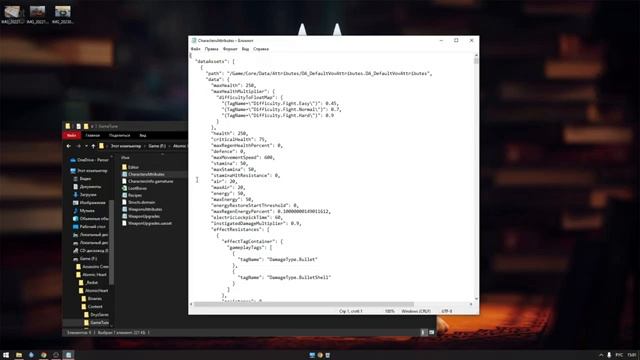Open first desktop image thumbnail icon
640x360 pixels.
pyautogui.click(x=12, y=14)
